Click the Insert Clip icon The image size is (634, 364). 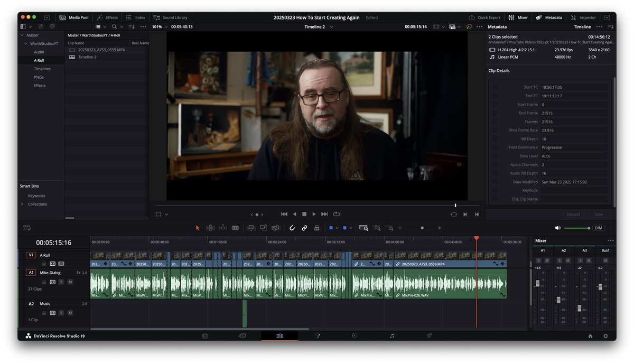pyautogui.click(x=251, y=228)
